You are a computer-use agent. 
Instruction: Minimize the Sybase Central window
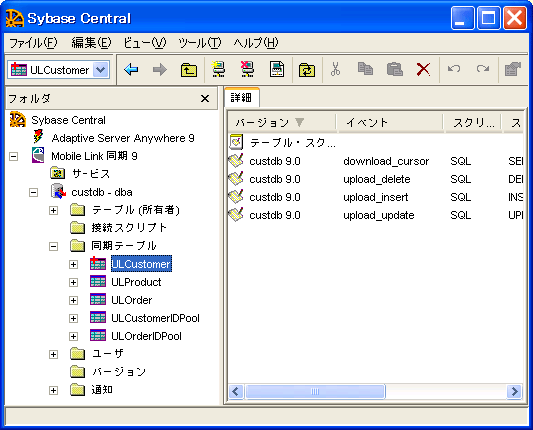click(x=462, y=18)
